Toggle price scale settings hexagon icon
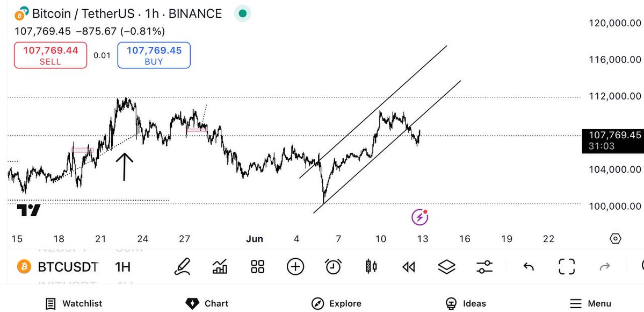The width and height of the screenshot is (644, 312). click(x=615, y=239)
